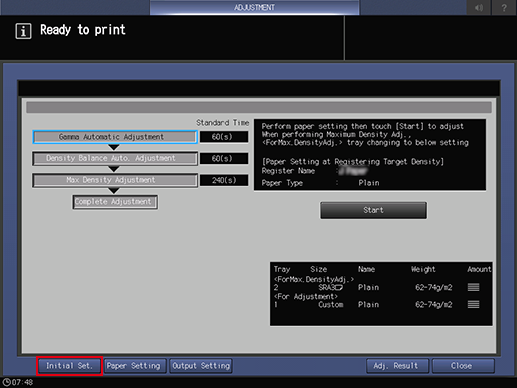The height and width of the screenshot is (388, 517).
Task: Click tray 1 paper amount indicator
Action: (x=473, y=304)
